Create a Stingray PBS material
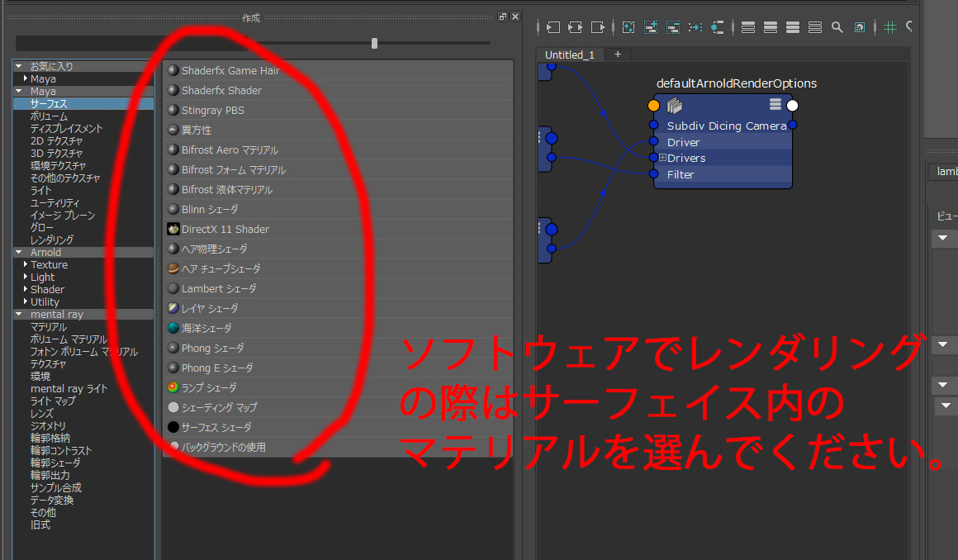Viewport: 958px width, 560px height. [x=338, y=110]
